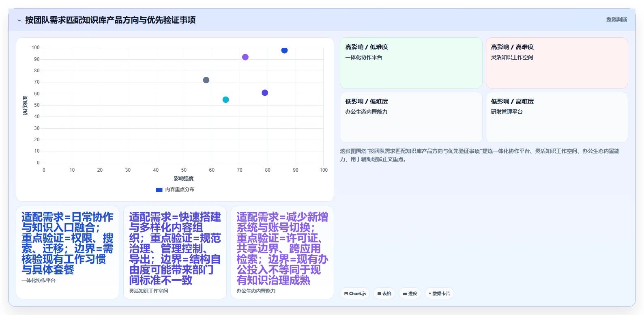Open the 表格 tag
The image size is (644, 315).
384,293
